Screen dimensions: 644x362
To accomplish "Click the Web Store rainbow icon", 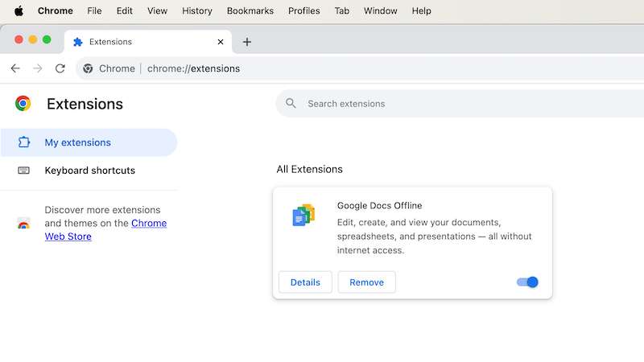I will (x=24, y=224).
